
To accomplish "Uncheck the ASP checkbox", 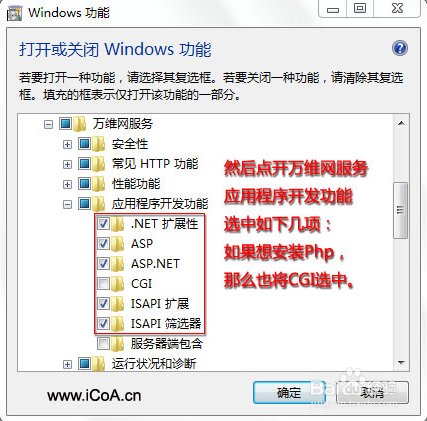I will (x=103, y=244).
